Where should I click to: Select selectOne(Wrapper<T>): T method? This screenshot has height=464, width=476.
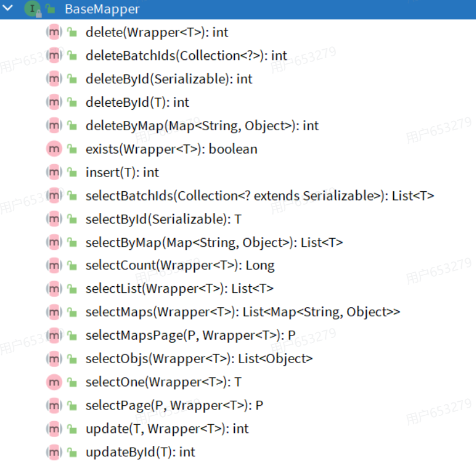(164, 382)
